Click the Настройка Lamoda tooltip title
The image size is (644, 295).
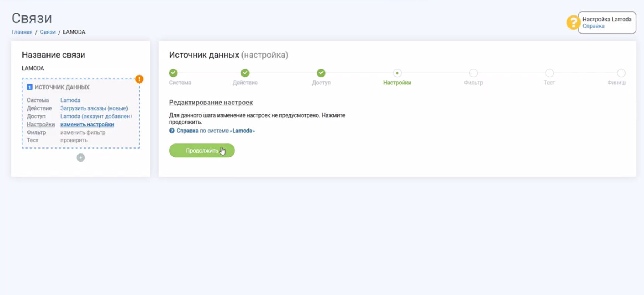click(607, 19)
